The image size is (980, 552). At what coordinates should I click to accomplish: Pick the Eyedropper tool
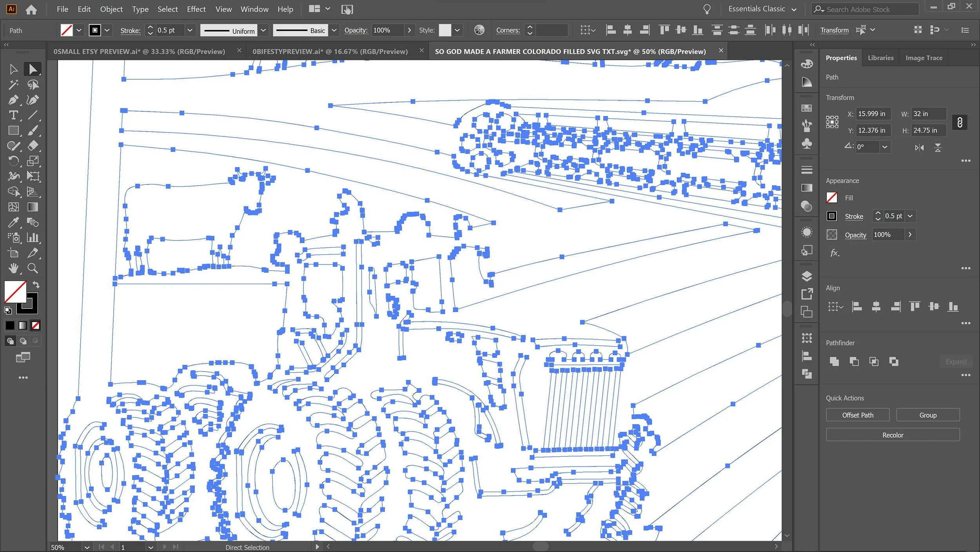click(x=13, y=222)
